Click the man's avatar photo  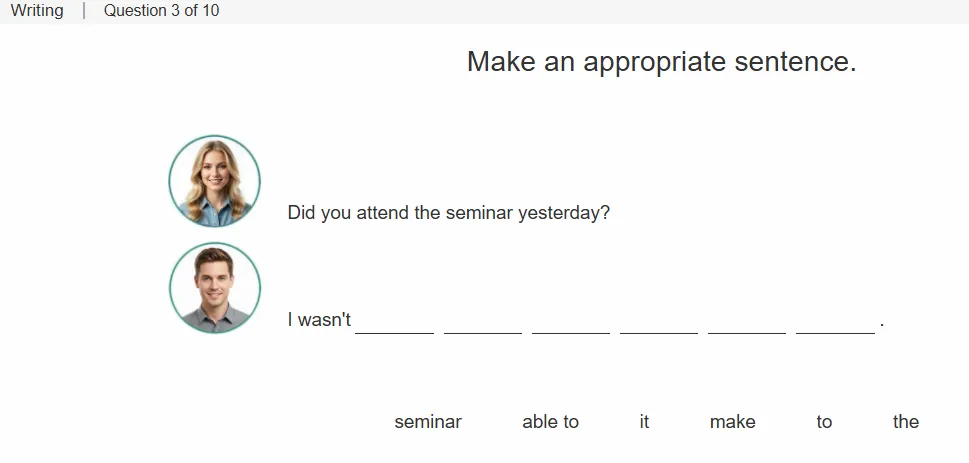click(214, 288)
